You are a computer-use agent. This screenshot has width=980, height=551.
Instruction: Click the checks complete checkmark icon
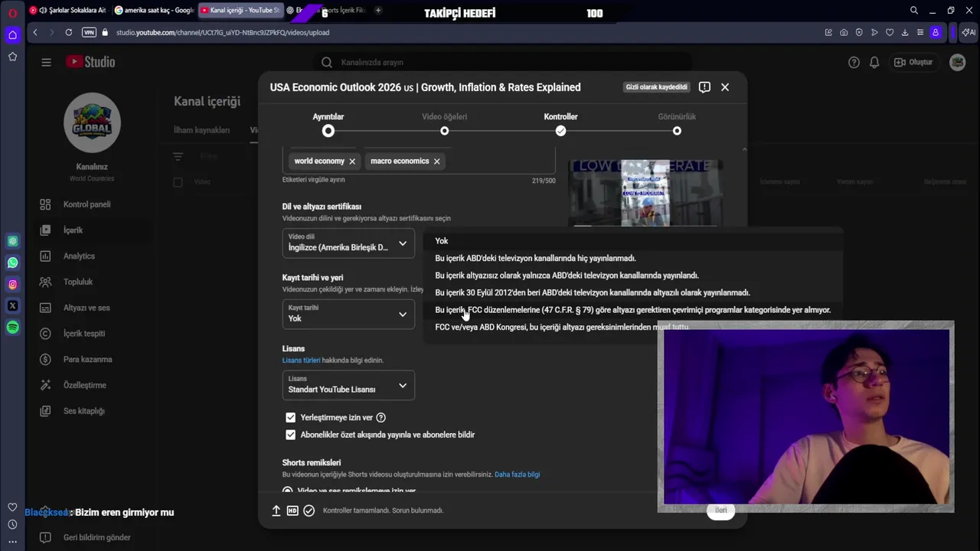(309, 510)
